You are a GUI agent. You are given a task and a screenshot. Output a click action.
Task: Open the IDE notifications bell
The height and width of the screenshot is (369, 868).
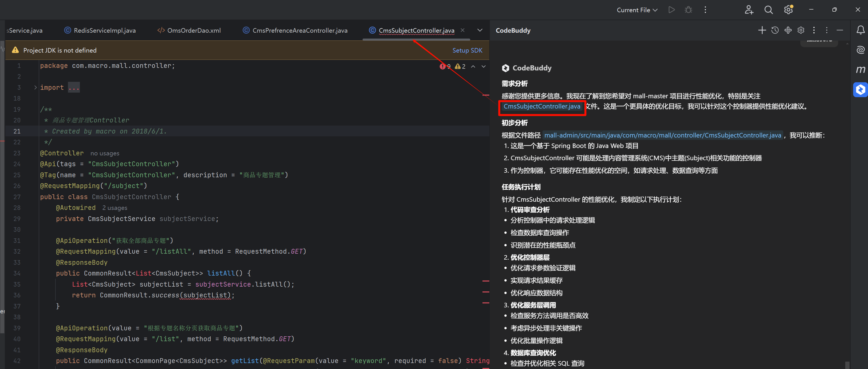tap(860, 30)
